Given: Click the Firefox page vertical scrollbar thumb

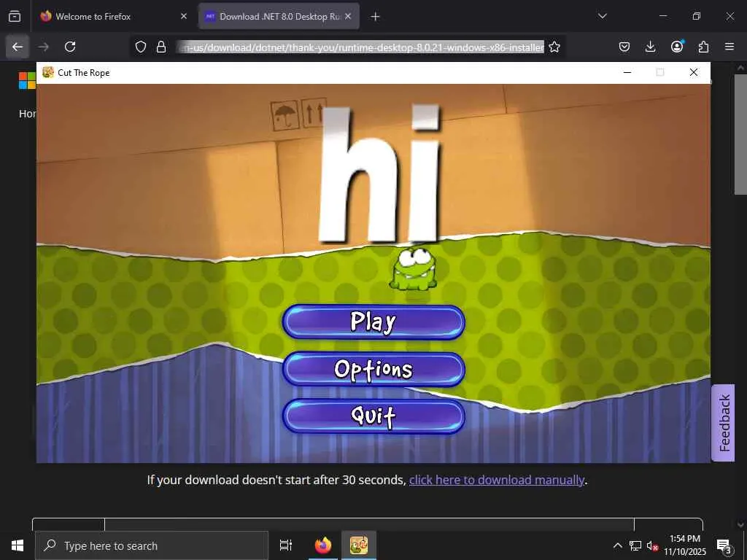Looking at the screenshot, I should pyautogui.click(x=740, y=134).
